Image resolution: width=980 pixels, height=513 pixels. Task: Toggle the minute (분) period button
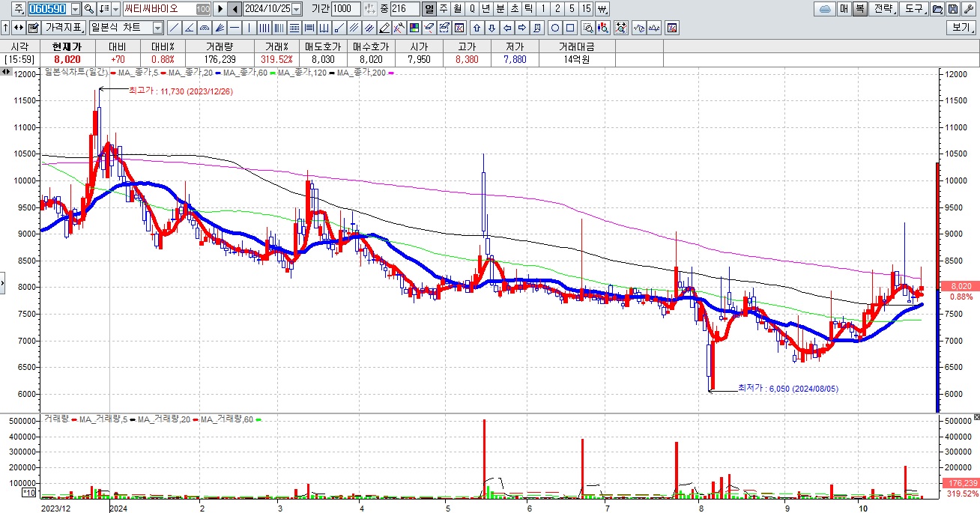pos(500,9)
